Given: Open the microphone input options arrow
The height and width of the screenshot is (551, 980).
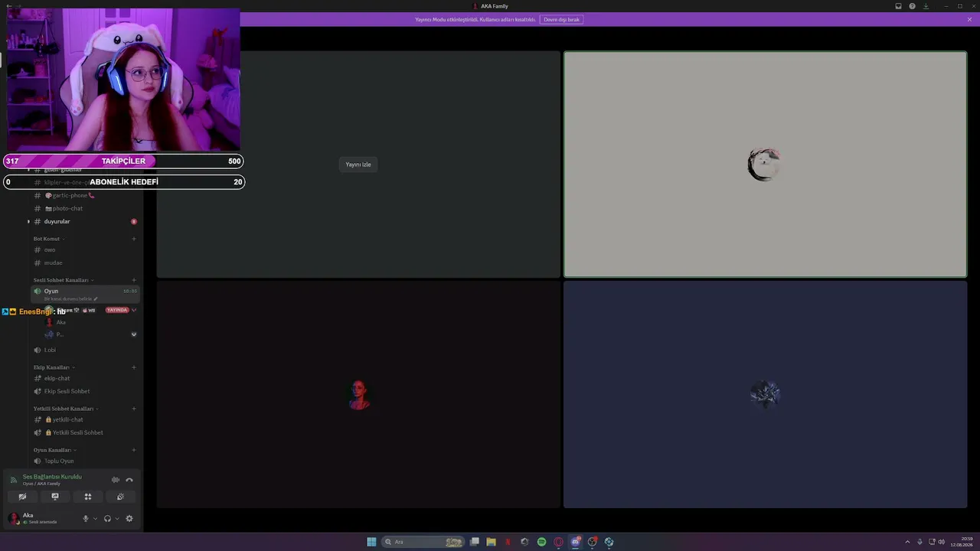Looking at the screenshot, I should pyautogui.click(x=95, y=518).
